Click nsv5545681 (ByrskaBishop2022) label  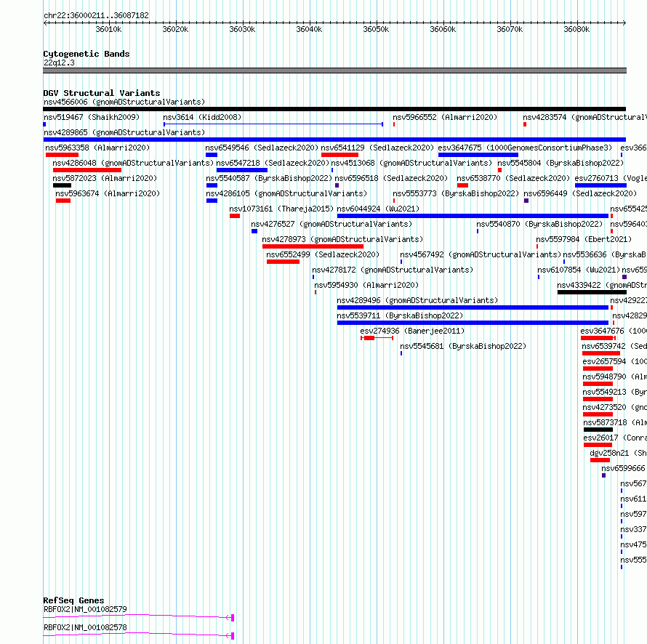[x=463, y=346]
